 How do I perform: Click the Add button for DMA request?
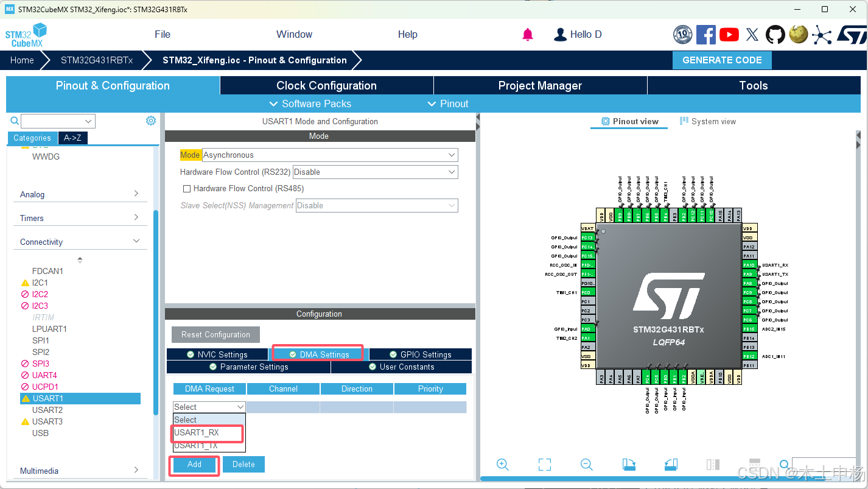click(x=194, y=464)
